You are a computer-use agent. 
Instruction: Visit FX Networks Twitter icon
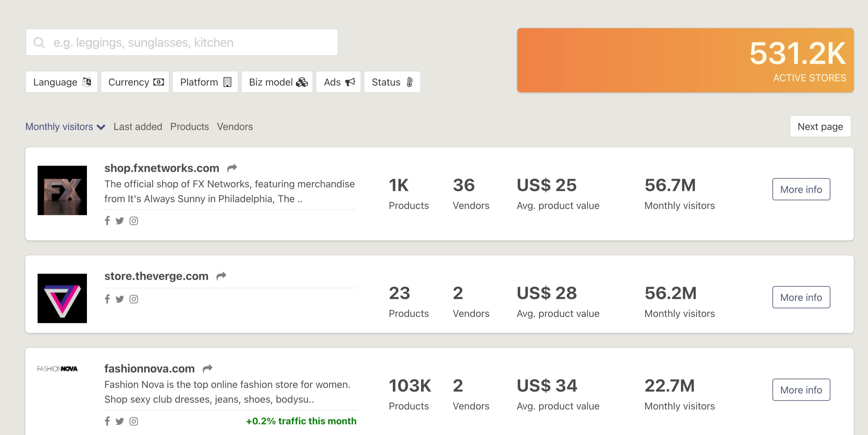pos(120,221)
